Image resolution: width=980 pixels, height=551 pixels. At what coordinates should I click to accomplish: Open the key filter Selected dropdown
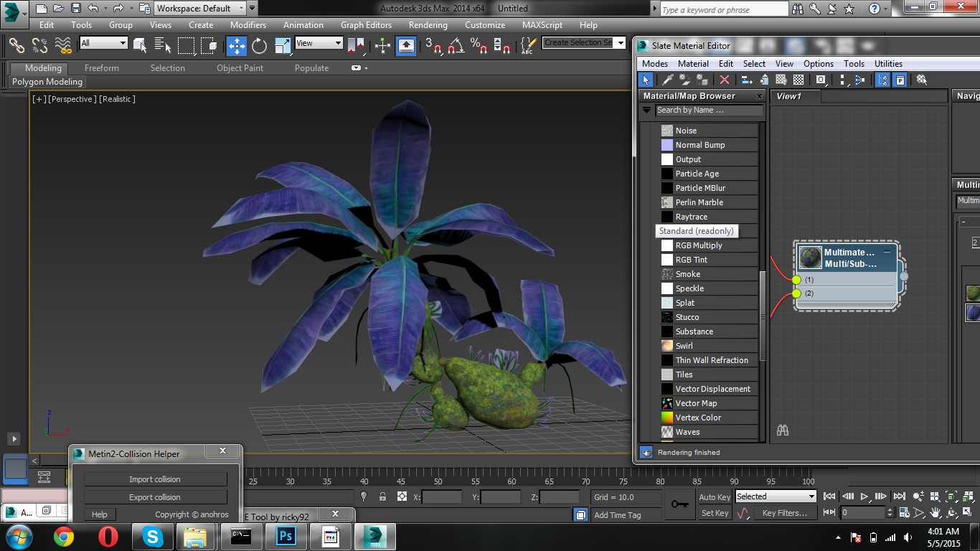click(776, 496)
